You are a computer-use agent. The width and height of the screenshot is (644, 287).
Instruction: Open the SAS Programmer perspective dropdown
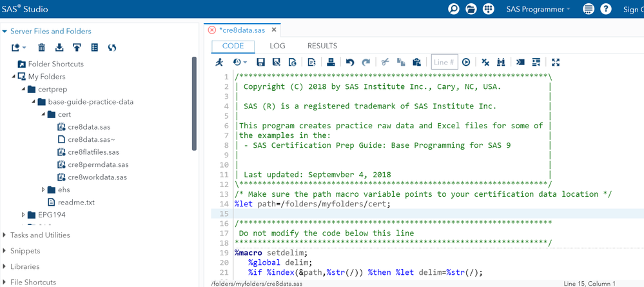click(538, 9)
